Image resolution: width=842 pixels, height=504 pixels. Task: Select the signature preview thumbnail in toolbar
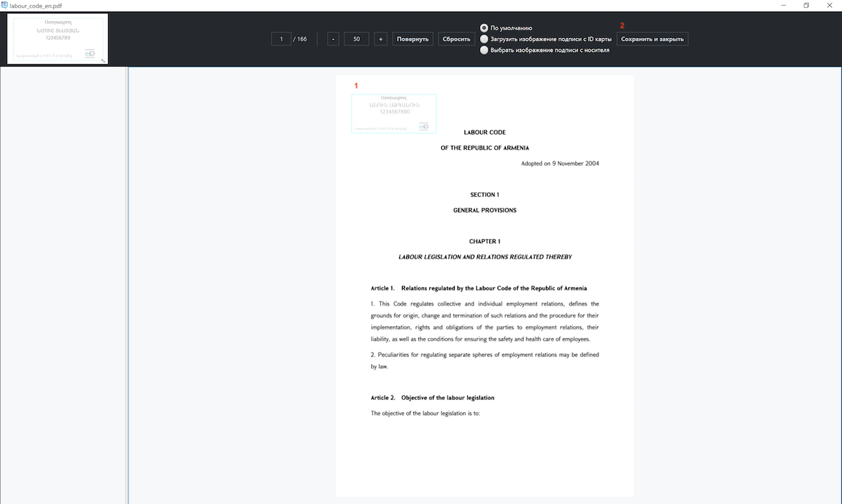tap(58, 39)
